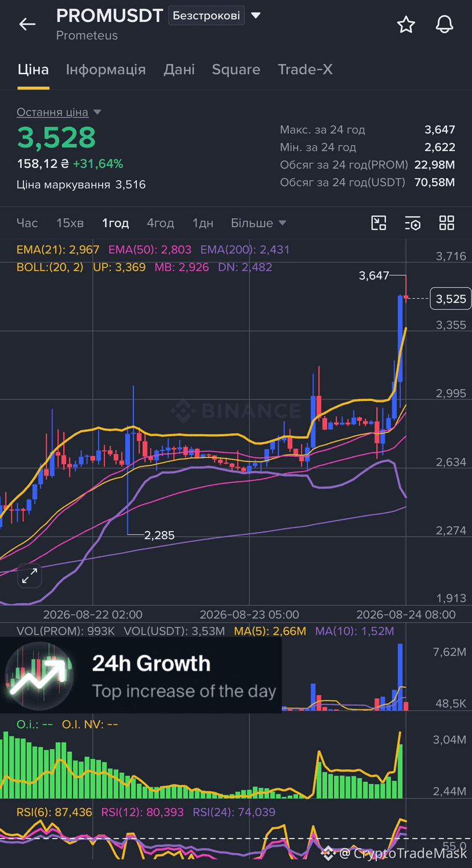Tap the O.i.: -- open interest label
Screen dimensions: 472x868
pos(35,724)
